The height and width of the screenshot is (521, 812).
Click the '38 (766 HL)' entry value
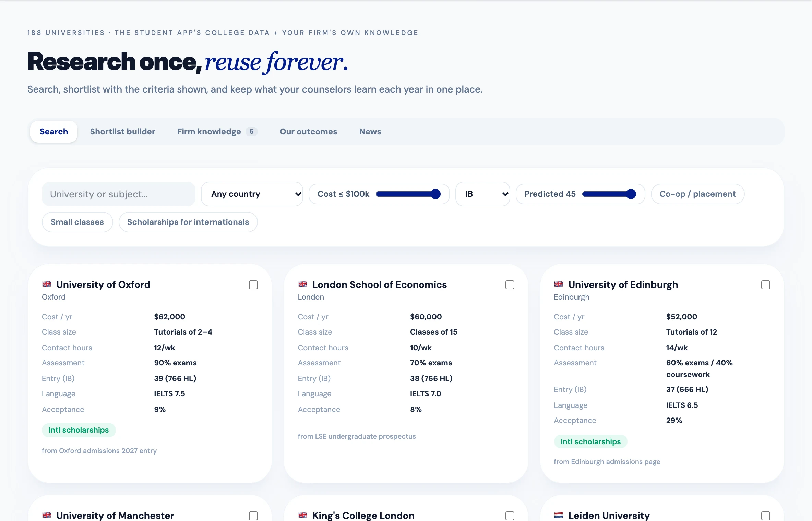tap(431, 378)
